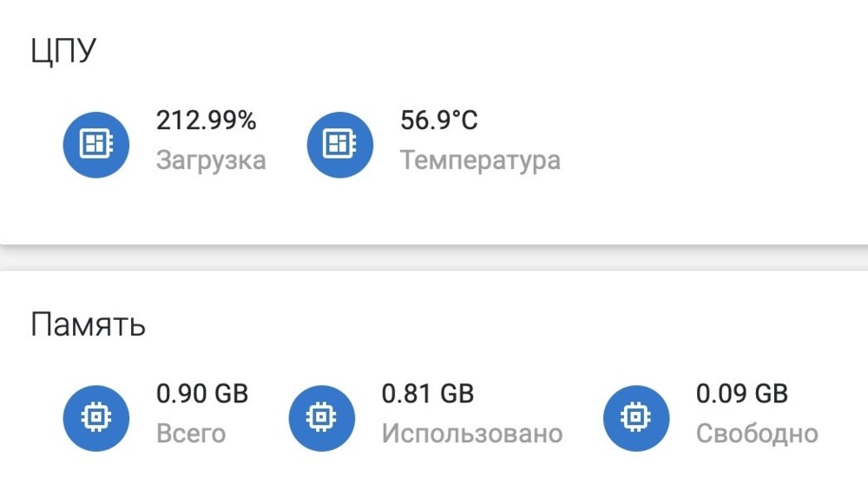Click the 0.90 GB total value
The width and height of the screenshot is (868, 503).
click(202, 394)
